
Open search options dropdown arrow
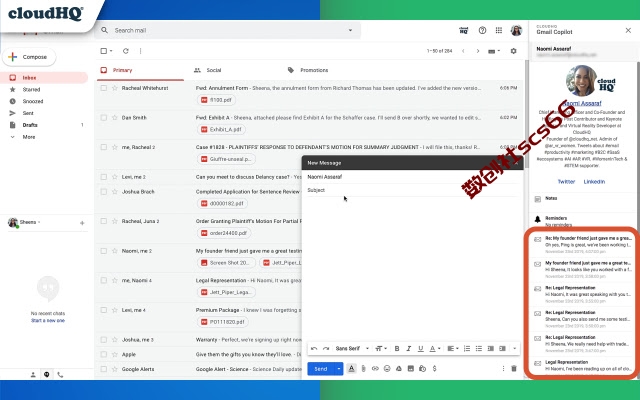pyautogui.click(x=350, y=30)
